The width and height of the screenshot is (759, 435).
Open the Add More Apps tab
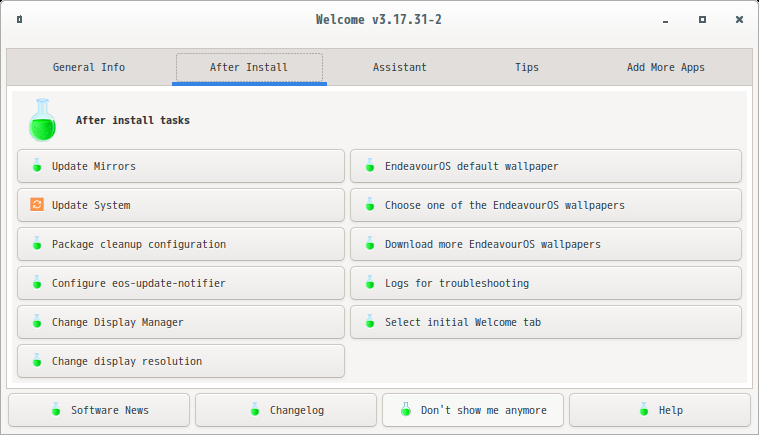tap(666, 67)
